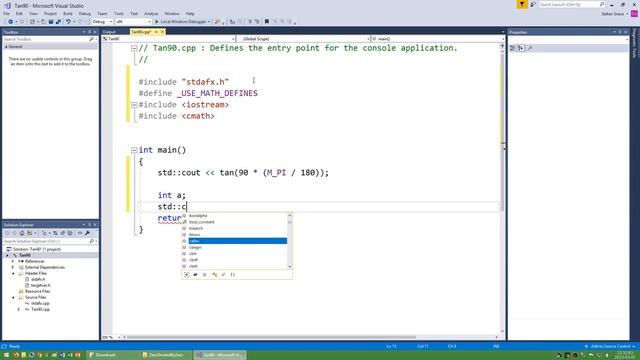
Task: Click Alphabetical sort icon in Properties panel
Action: [521, 48]
